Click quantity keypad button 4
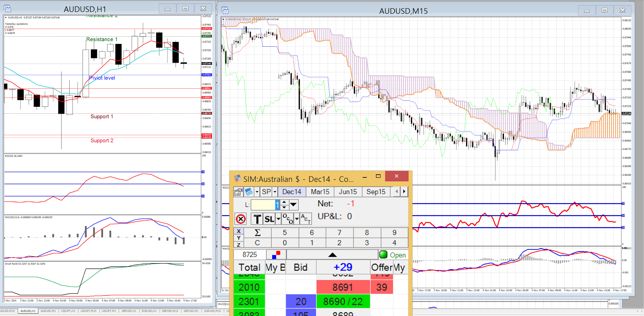The image size is (644, 316). point(394,243)
